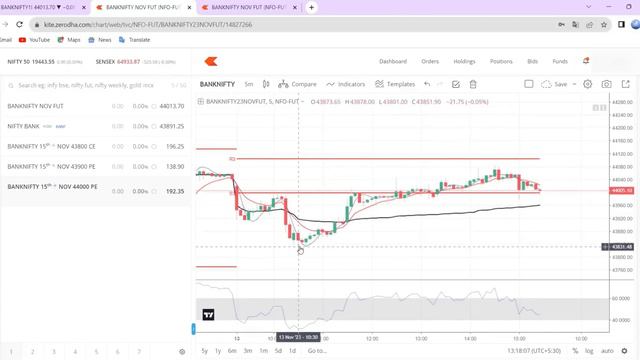Set chart range to 6m
640x360 pixels.
coord(232,351)
